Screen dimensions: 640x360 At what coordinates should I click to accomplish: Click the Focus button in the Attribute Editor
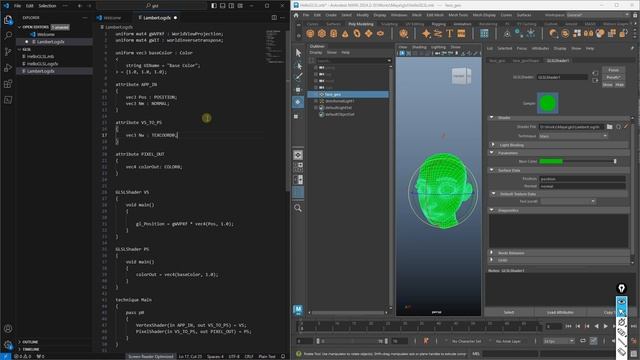tap(613, 70)
